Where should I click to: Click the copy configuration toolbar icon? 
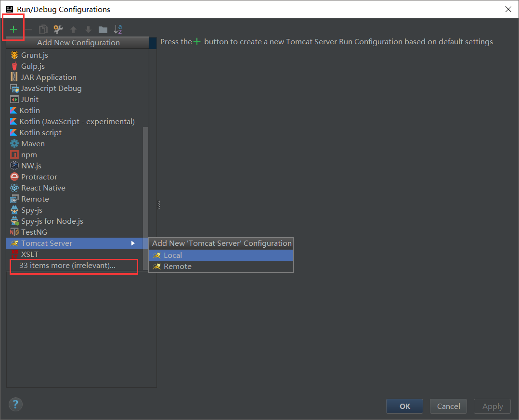43,29
